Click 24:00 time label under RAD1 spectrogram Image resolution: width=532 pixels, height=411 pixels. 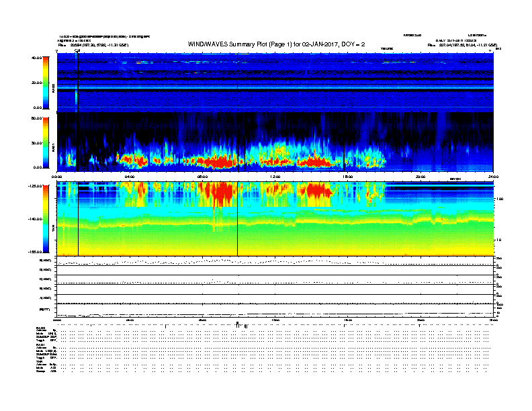point(493,177)
